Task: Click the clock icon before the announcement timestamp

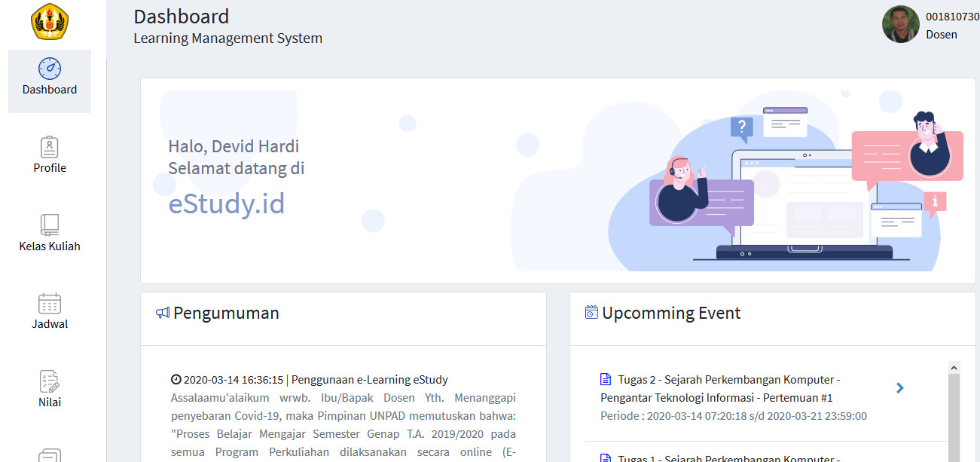Action: [x=176, y=380]
